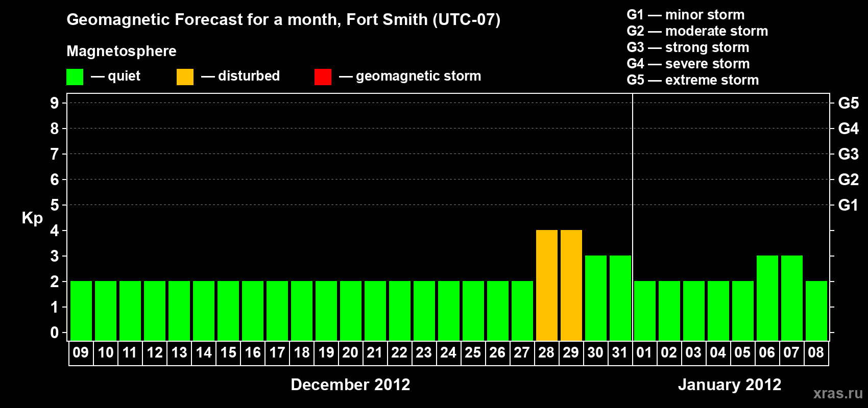Click the red geomagnetic storm legend swatch
Image resolution: width=868 pixels, height=408 pixels.
click(x=323, y=77)
